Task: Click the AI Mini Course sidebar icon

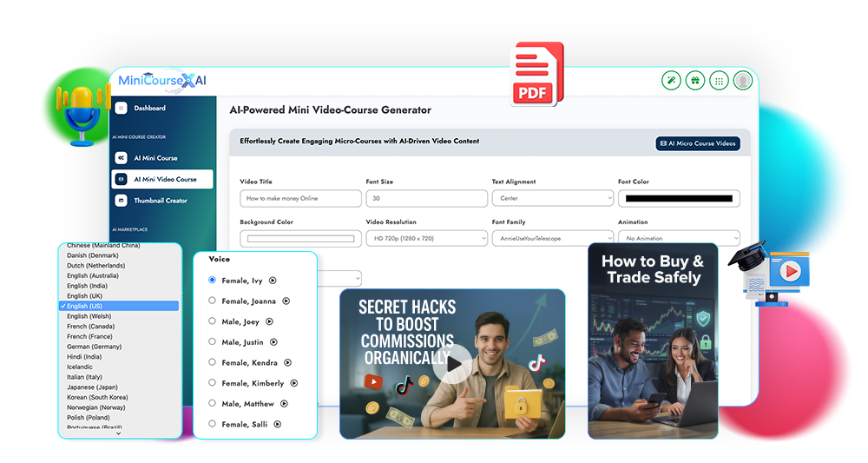Action: 122,158
